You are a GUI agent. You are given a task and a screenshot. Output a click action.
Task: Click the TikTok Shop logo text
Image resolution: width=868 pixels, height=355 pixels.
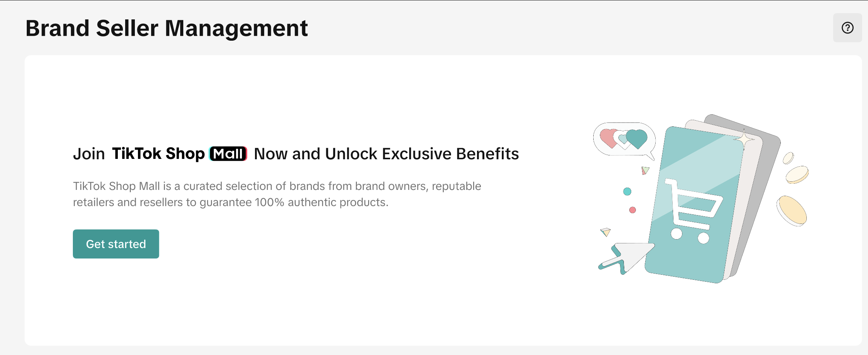[158, 154]
